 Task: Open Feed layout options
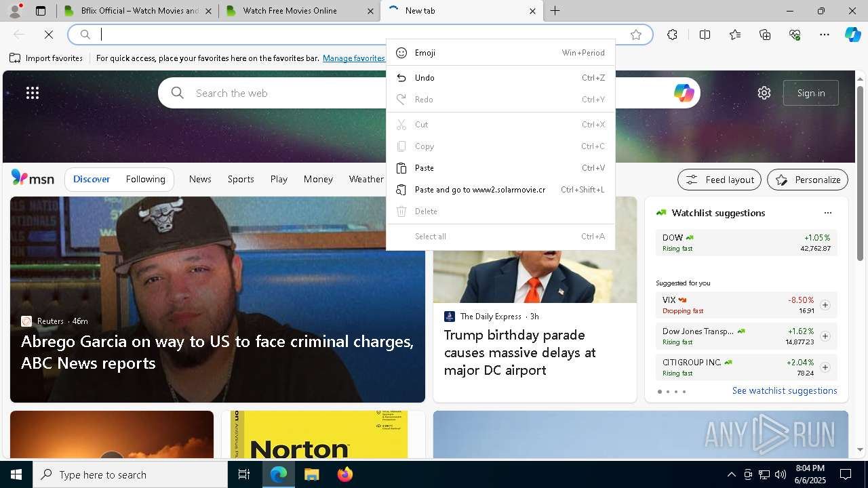point(720,180)
